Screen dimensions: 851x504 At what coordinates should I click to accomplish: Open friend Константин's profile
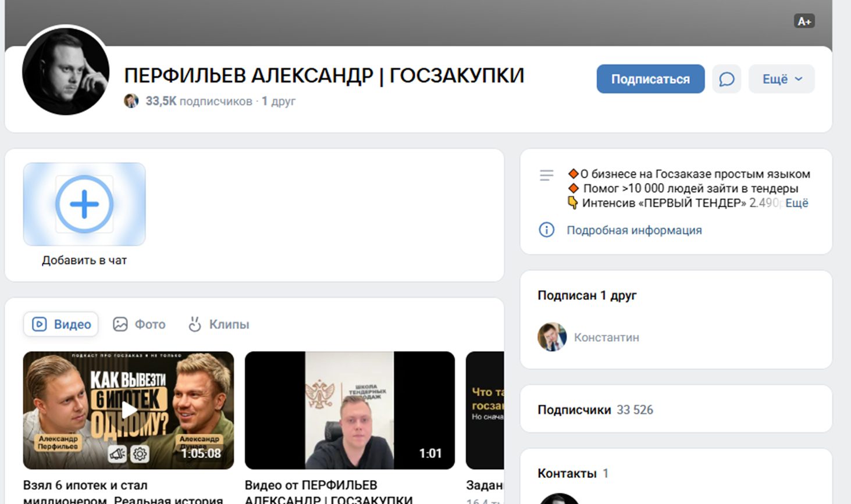click(606, 337)
